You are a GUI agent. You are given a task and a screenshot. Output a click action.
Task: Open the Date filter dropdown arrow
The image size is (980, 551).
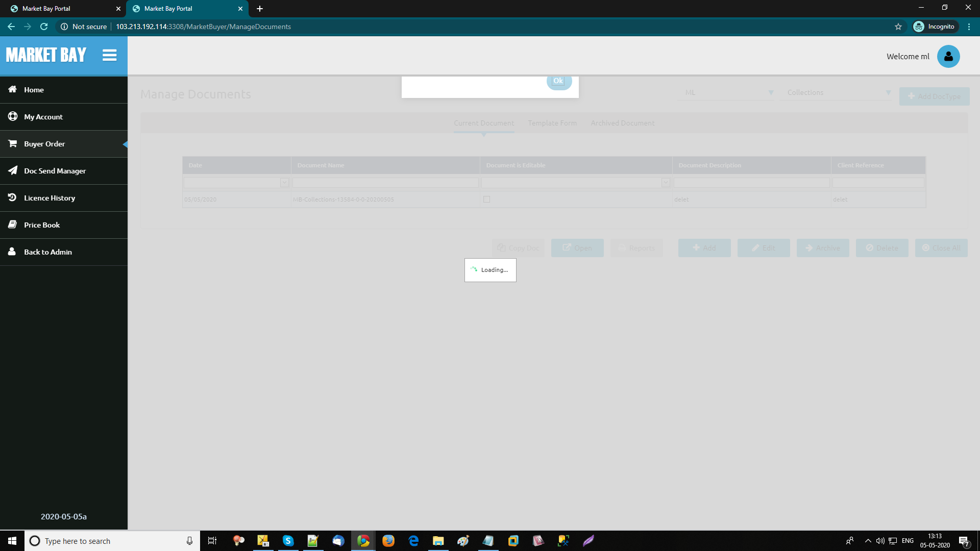click(x=284, y=183)
